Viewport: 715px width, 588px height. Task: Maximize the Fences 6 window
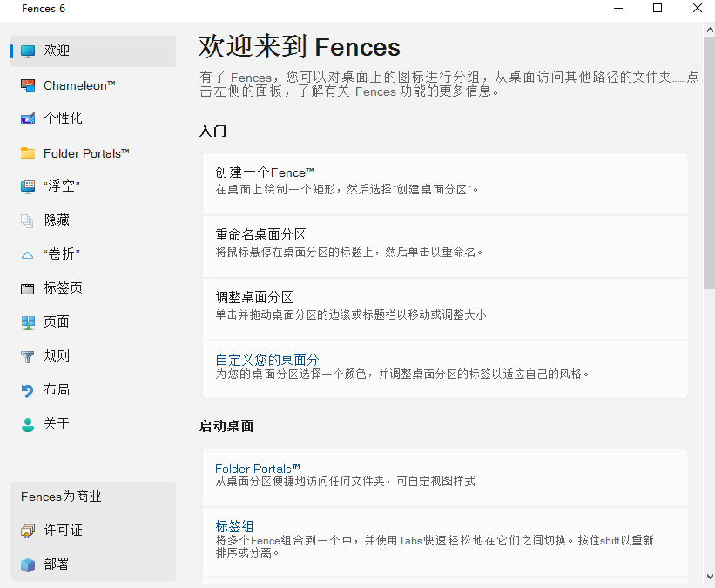[x=658, y=8]
